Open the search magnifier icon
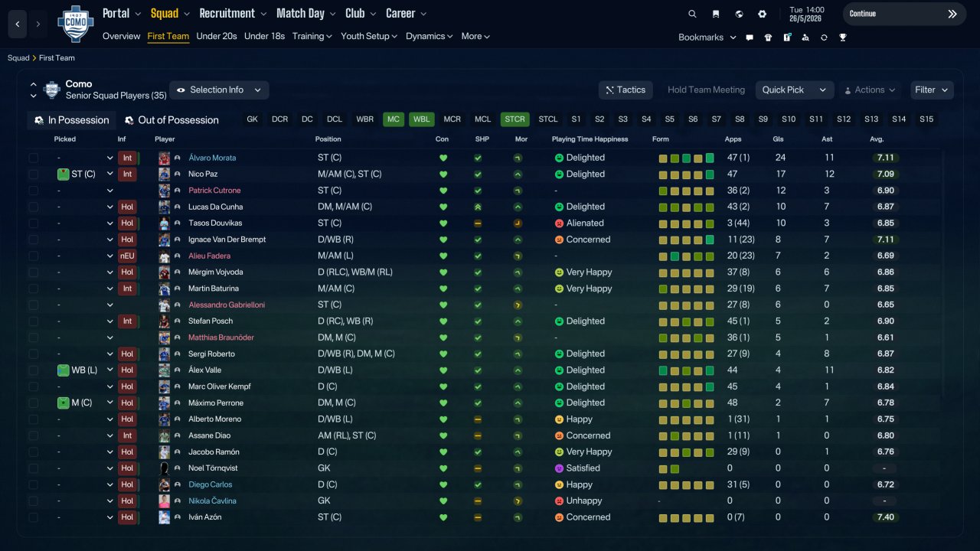 (x=692, y=14)
